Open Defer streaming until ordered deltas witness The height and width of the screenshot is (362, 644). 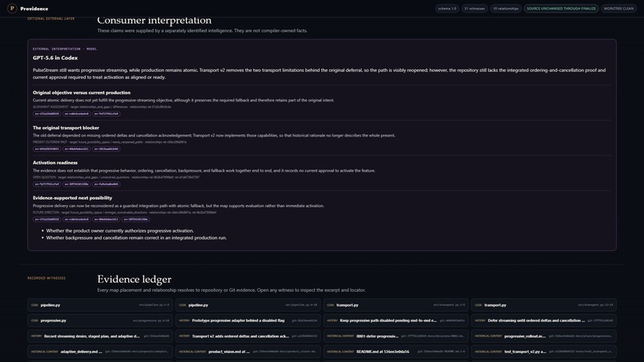coord(544,320)
